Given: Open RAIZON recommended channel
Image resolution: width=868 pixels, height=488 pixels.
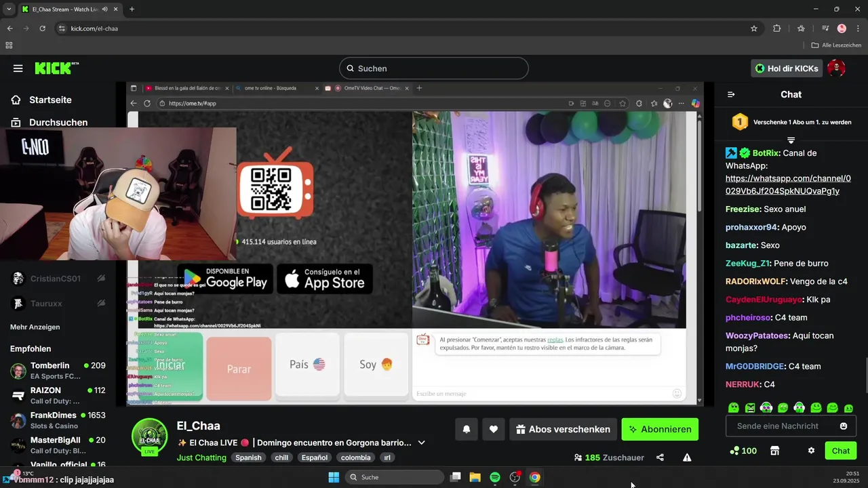Looking at the screenshot, I should pyautogui.click(x=59, y=396).
